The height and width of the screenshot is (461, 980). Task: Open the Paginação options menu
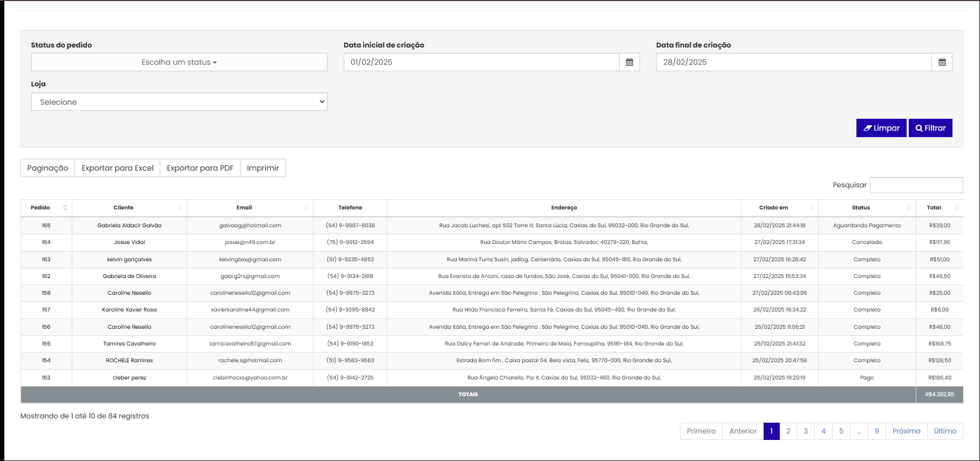47,168
